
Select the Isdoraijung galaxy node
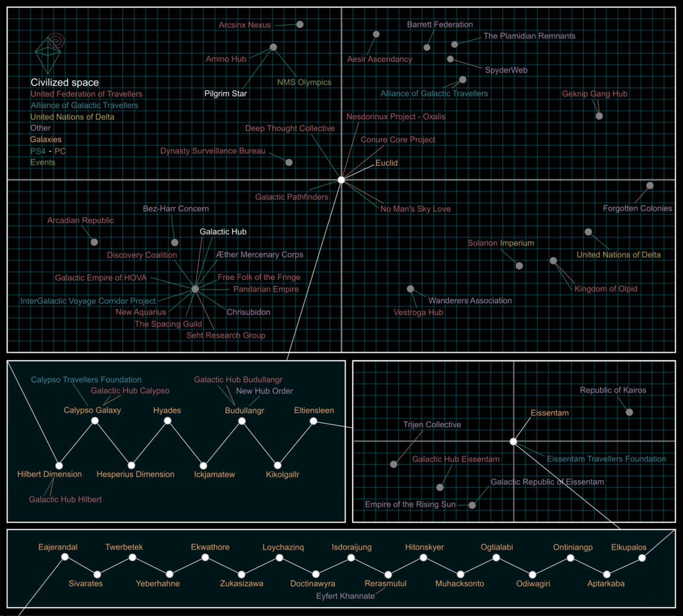click(351, 558)
